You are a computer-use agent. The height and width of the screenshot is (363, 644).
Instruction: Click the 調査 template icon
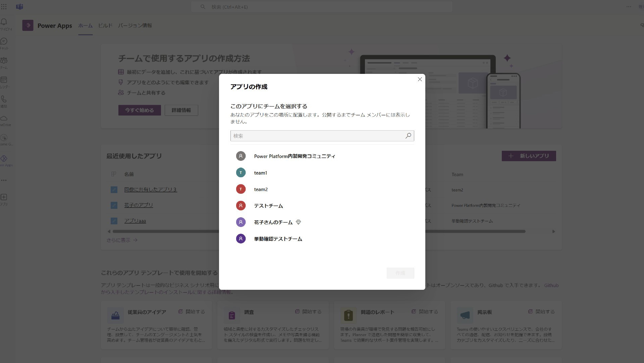232,315
